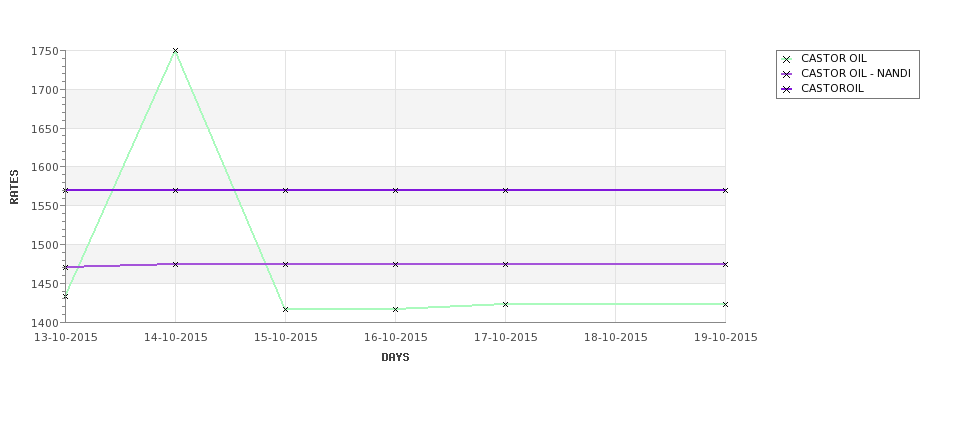
Task: Click CASTOR OIL data point on 17-10-2015
Action: click(x=506, y=305)
